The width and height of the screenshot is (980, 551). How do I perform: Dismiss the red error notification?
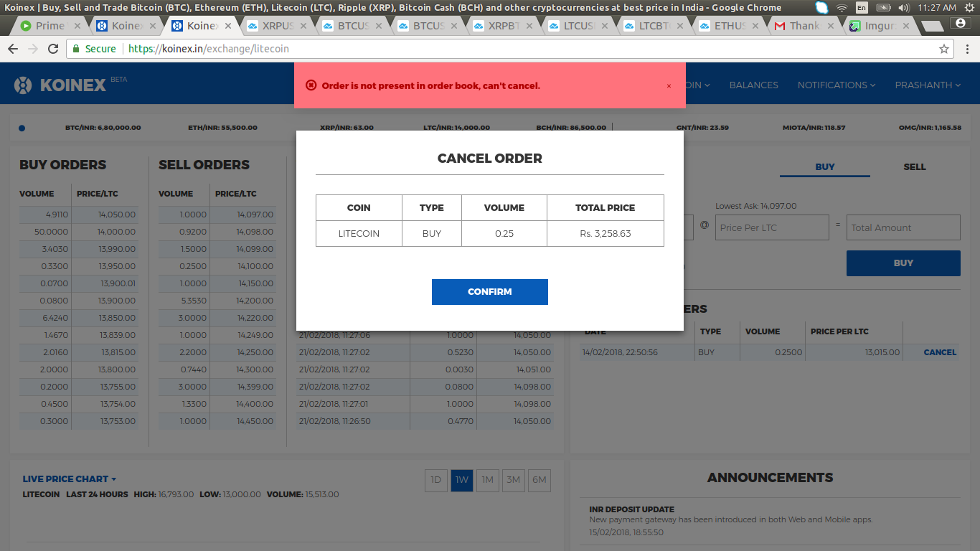point(669,86)
